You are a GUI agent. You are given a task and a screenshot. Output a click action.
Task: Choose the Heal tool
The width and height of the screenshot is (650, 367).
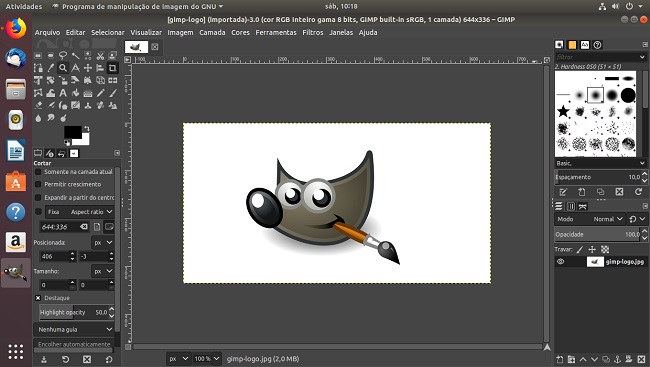click(100, 105)
